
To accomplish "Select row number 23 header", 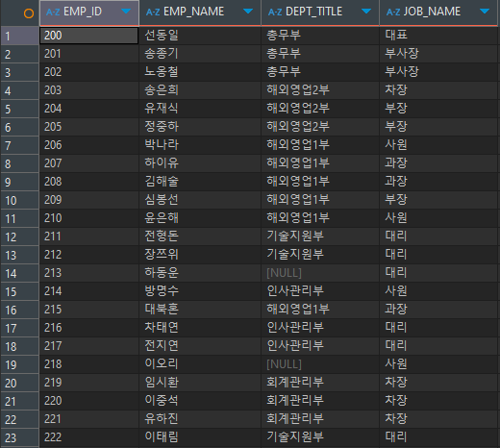I will point(20,437).
